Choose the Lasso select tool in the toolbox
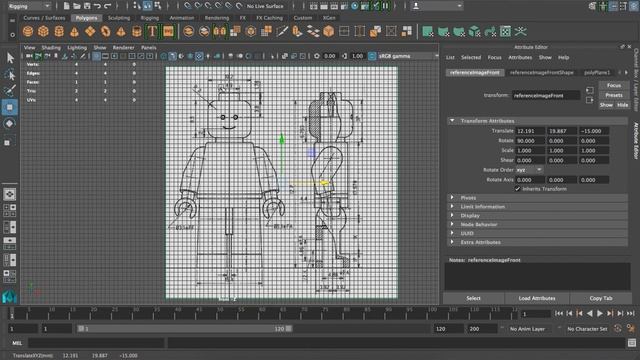 tap(10, 75)
